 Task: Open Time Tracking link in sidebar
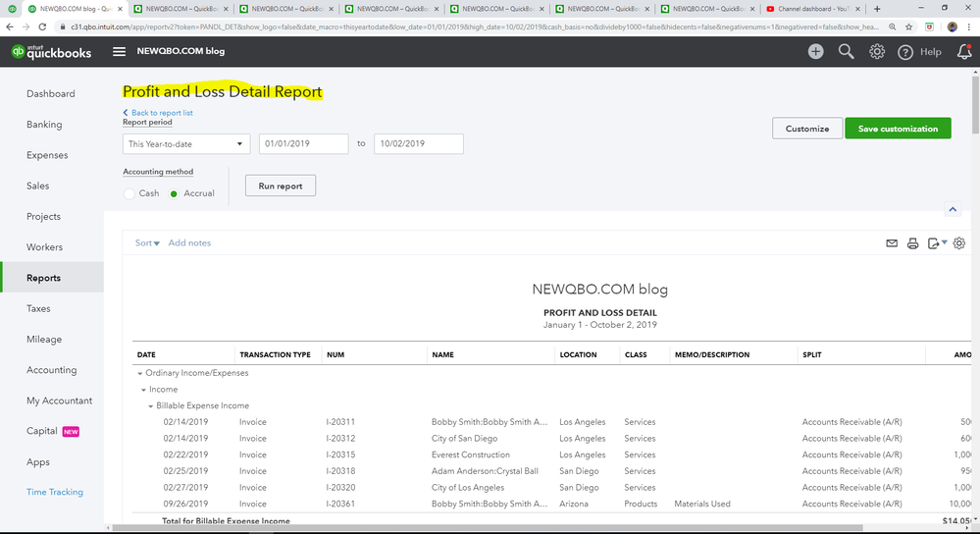[55, 492]
